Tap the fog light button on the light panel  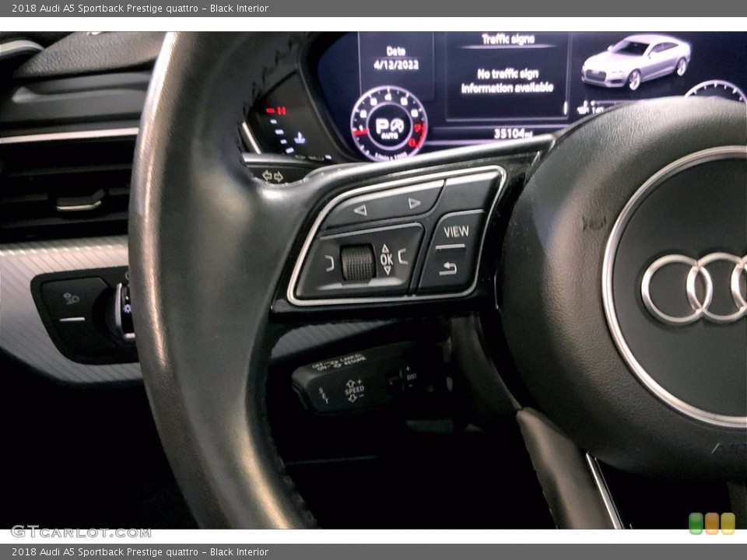(72, 300)
